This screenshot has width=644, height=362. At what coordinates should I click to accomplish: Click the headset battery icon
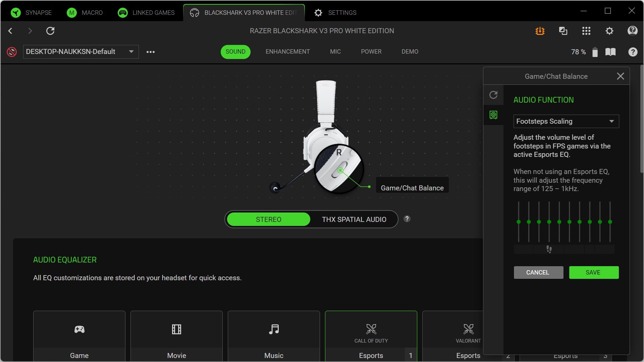point(595,52)
